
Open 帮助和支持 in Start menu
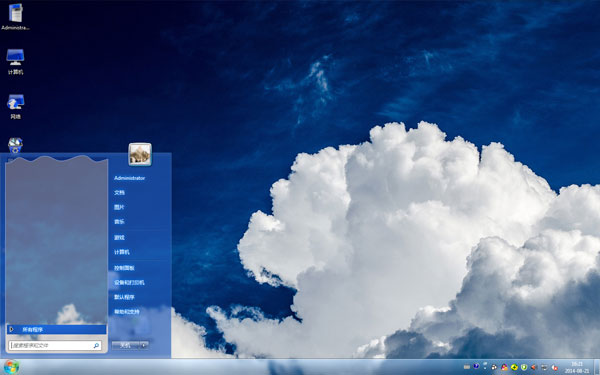[127, 312]
